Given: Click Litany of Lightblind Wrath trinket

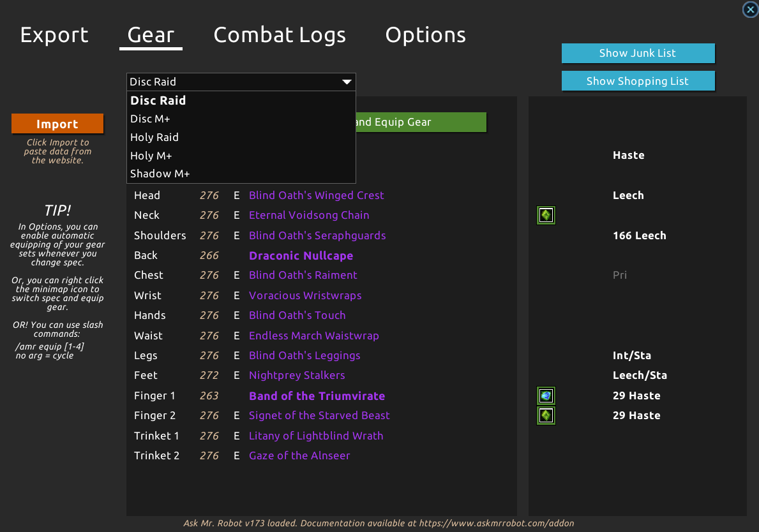Looking at the screenshot, I should point(315,436).
